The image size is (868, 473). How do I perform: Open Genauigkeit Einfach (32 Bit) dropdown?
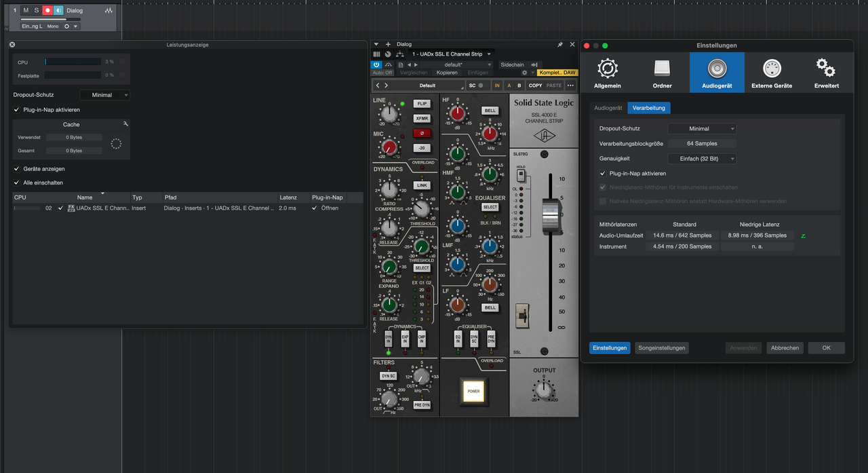click(702, 159)
